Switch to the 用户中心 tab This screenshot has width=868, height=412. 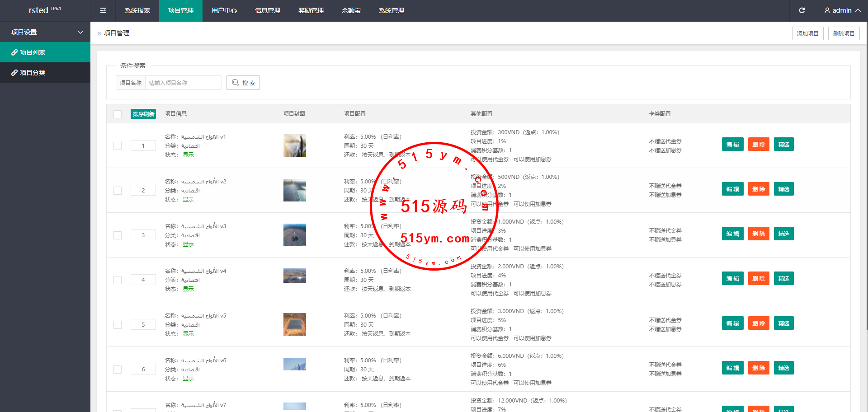(224, 10)
